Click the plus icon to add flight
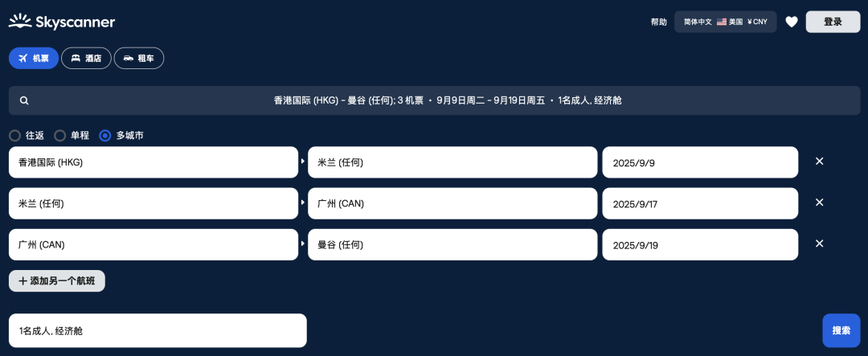The image size is (868, 356). pyautogui.click(x=23, y=280)
